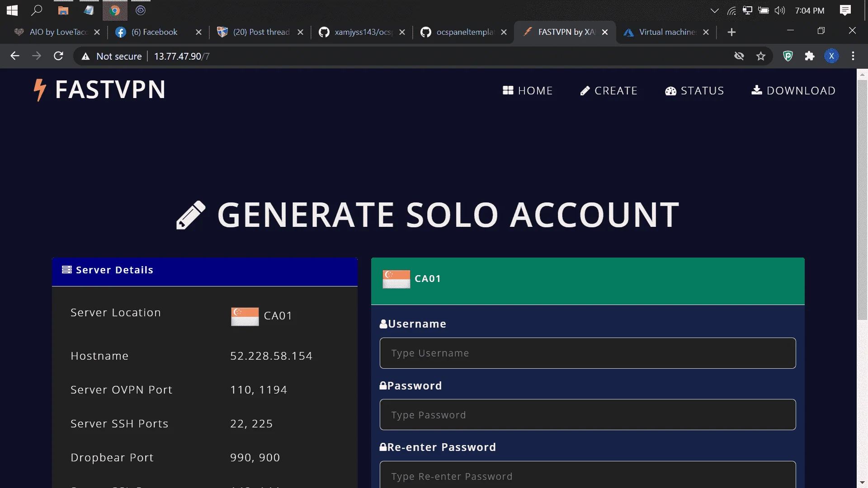Go forward to the next page

(x=37, y=56)
